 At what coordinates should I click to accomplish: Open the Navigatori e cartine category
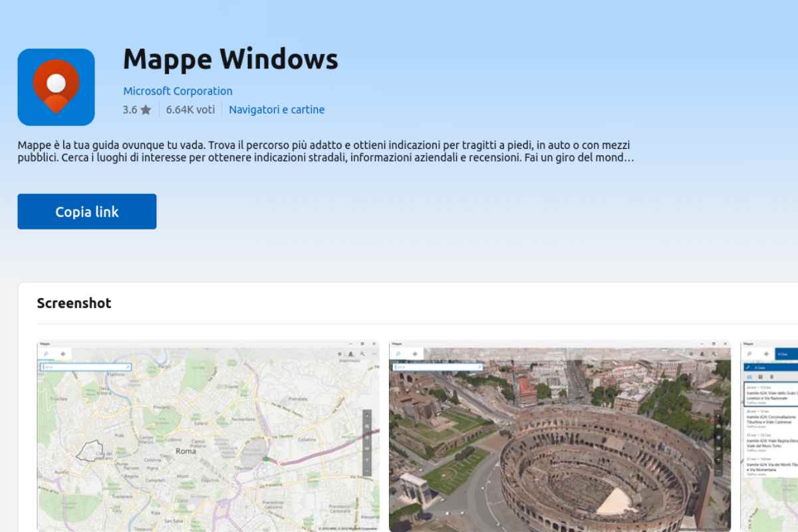coord(277,110)
